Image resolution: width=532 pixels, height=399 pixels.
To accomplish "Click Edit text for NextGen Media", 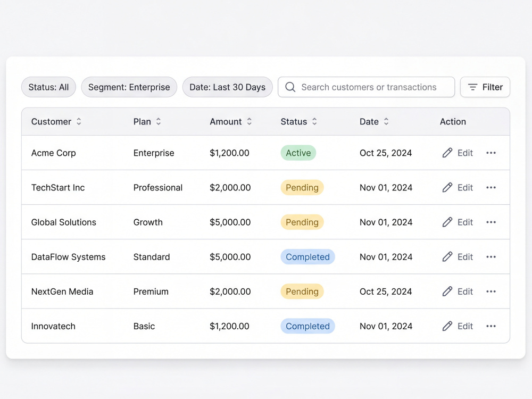I will (x=465, y=292).
